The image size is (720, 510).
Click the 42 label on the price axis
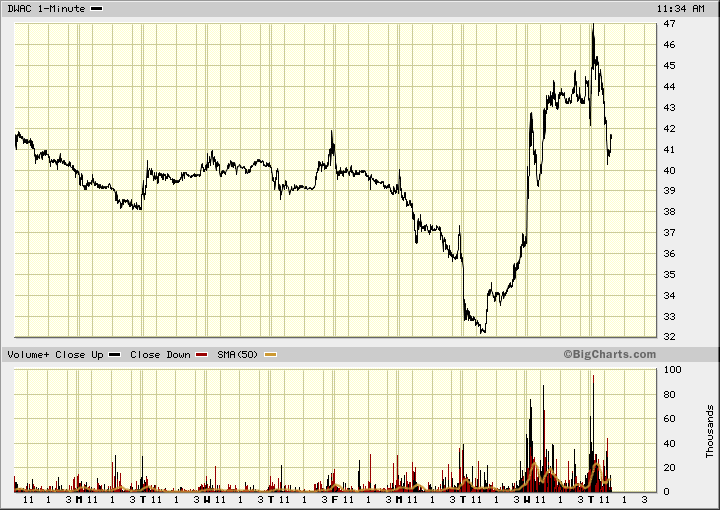click(x=669, y=129)
